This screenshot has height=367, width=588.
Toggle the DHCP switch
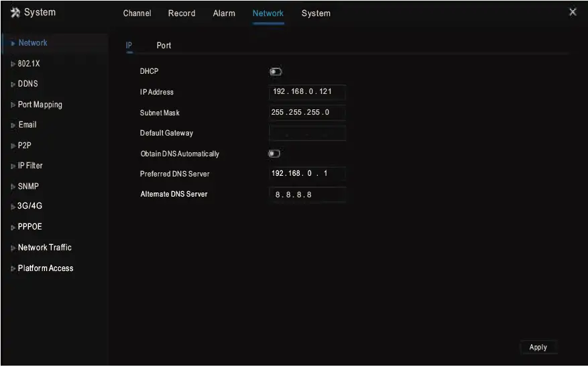tap(276, 72)
